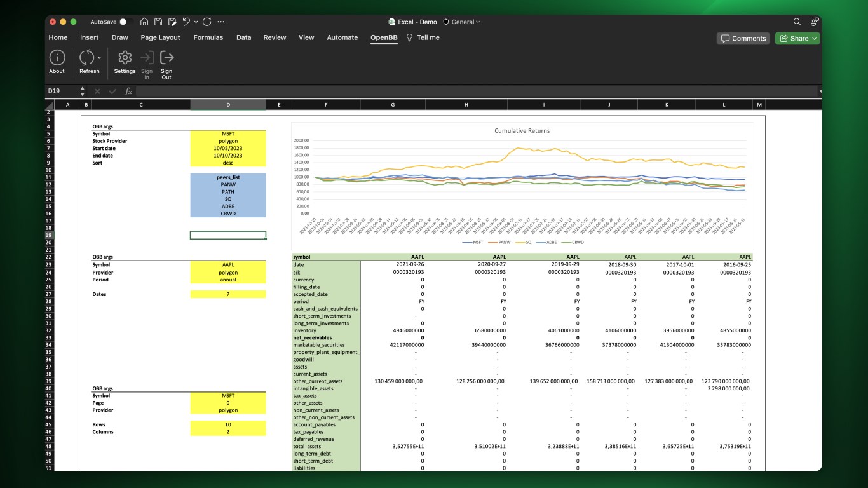The image size is (868, 488).
Task: Click the Sign In icon
Action: click(147, 58)
